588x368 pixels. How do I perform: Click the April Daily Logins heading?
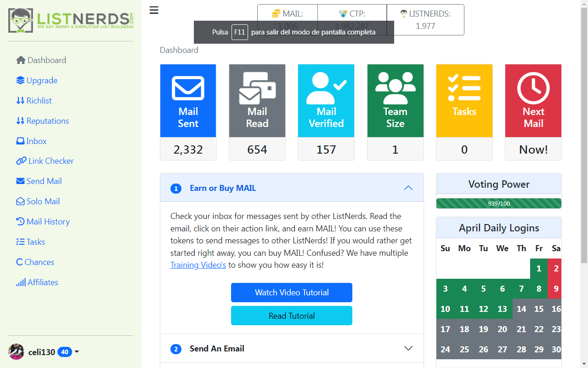click(499, 228)
